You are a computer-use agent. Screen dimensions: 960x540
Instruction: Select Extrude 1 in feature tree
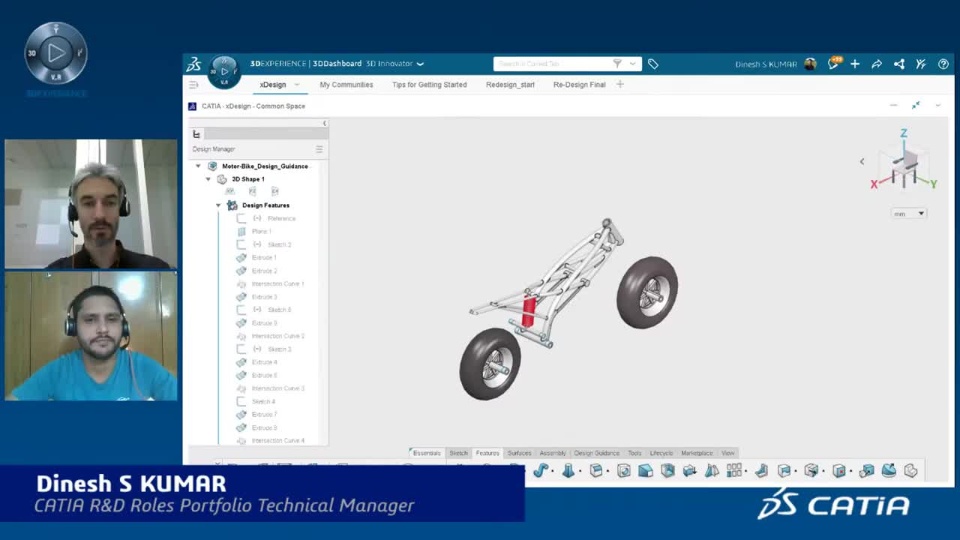tap(264, 258)
